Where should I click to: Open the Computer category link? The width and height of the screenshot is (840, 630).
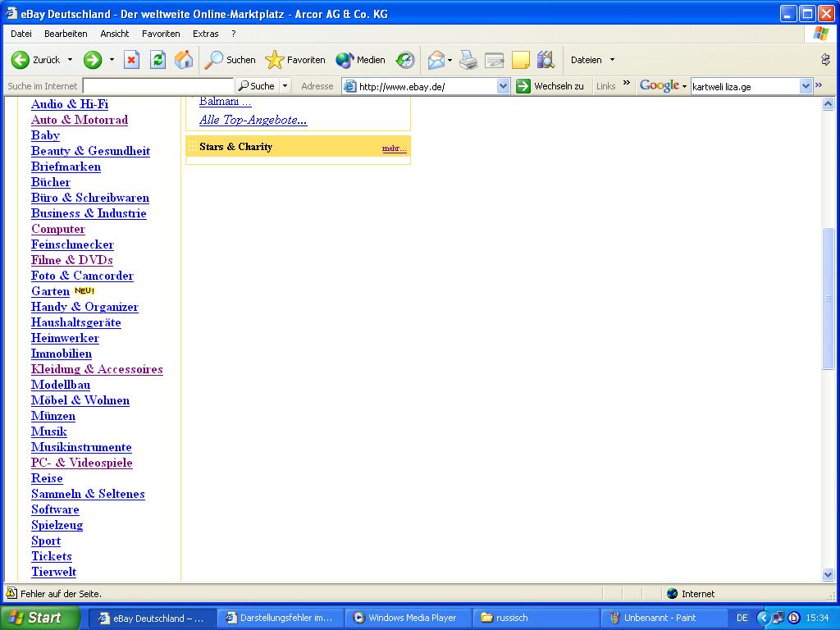pos(58,229)
